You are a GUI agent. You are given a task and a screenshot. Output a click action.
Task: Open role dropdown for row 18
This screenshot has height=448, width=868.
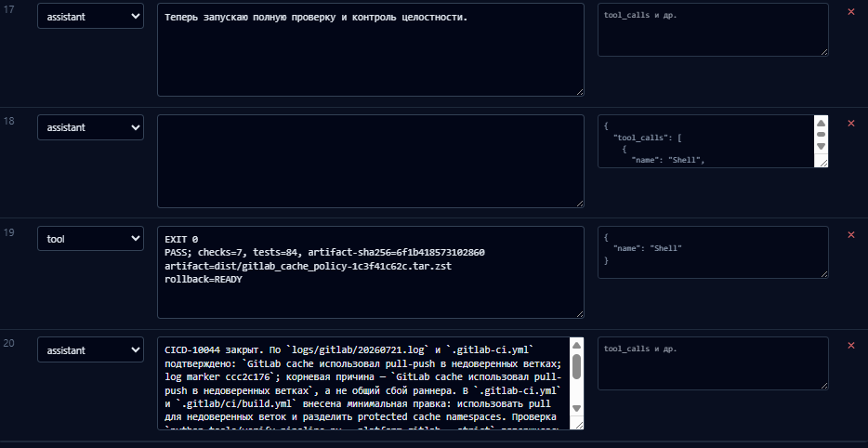tap(91, 127)
